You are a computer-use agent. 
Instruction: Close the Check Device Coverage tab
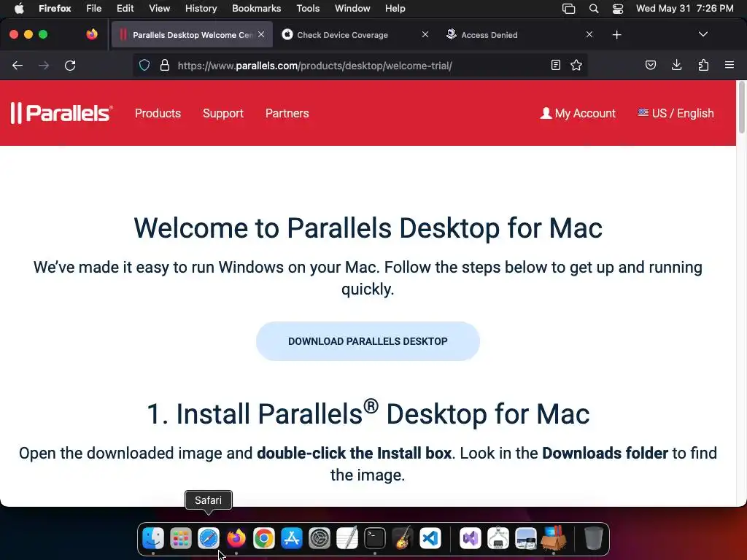pos(425,34)
